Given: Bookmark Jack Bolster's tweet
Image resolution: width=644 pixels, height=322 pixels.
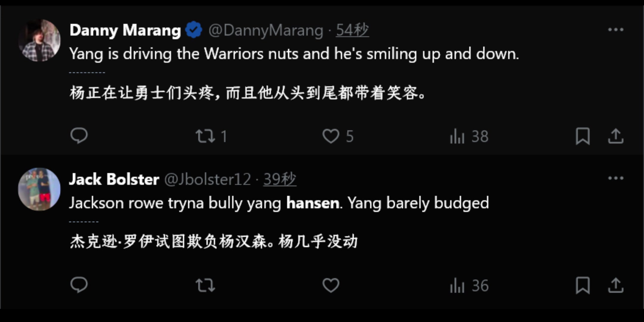Looking at the screenshot, I should [583, 285].
